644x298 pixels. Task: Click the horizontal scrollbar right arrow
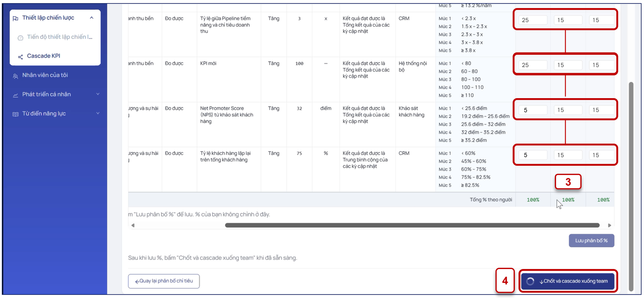click(x=610, y=225)
